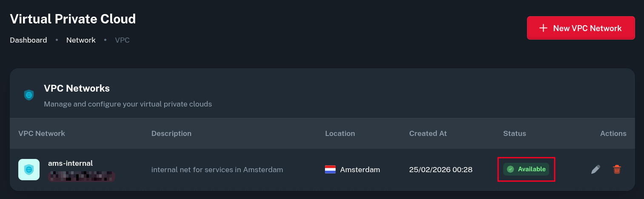This screenshot has height=199, width=644.
Task: Click the pencil edit icon for ams-internal
Action: pyautogui.click(x=596, y=170)
